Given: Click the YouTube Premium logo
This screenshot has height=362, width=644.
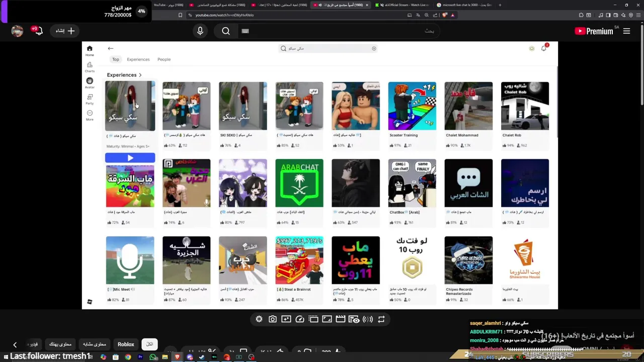Looking at the screenshot, I should 594,31.
